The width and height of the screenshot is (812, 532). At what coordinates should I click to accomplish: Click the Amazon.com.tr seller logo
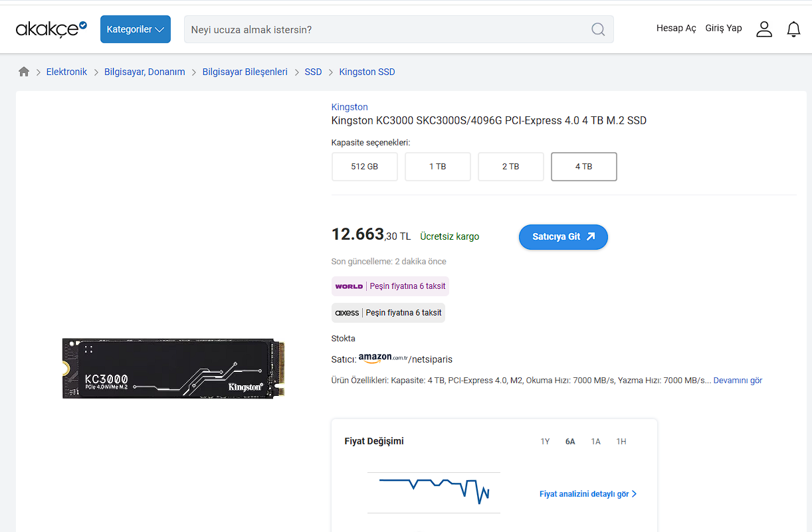pyautogui.click(x=383, y=359)
